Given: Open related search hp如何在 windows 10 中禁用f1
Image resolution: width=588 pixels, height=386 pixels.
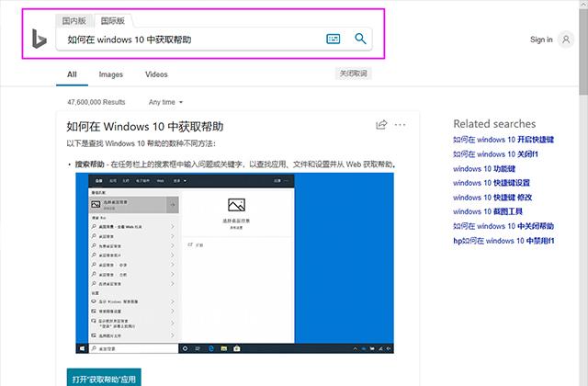Looking at the screenshot, I should (503, 241).
